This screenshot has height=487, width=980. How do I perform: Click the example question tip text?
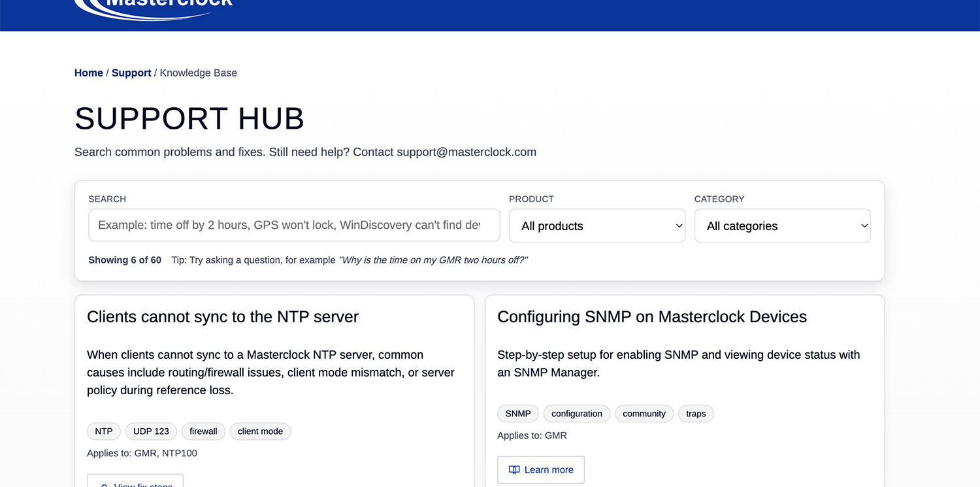pyautogui.click(x=433, y=260)
